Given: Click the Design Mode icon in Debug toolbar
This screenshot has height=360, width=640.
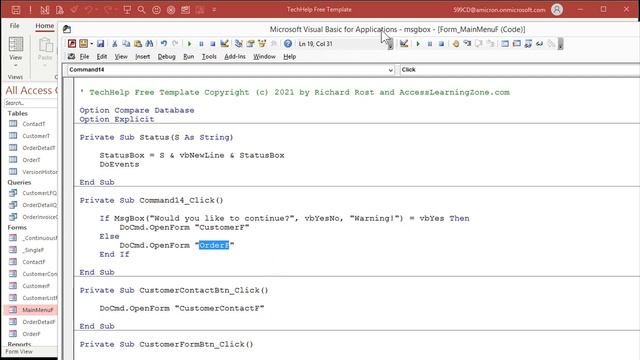Looking at the screenshot, I should pyautogui.click(x=404, y=44).
